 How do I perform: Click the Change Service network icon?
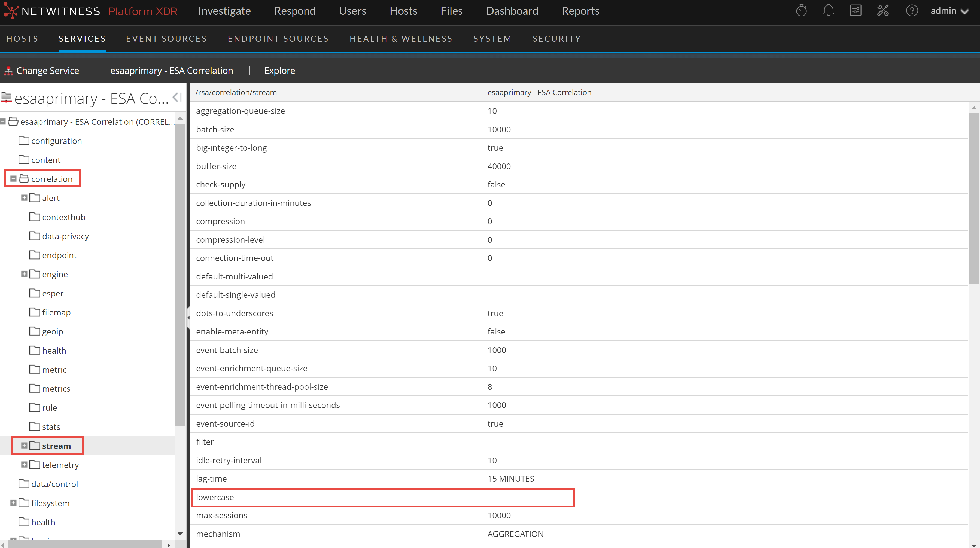coord(8,71)
